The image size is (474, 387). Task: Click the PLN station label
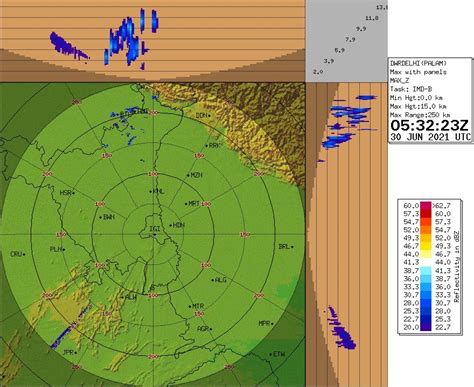click(55, 249)
